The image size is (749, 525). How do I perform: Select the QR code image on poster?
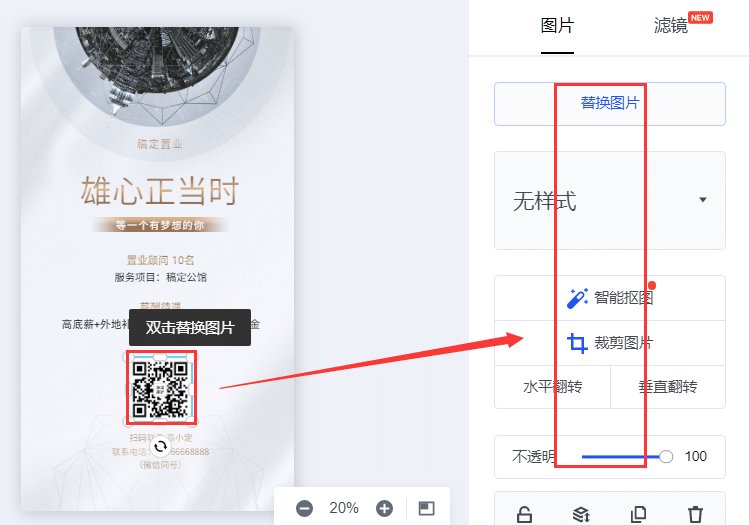pyautogui.click(x=161, y=387)
